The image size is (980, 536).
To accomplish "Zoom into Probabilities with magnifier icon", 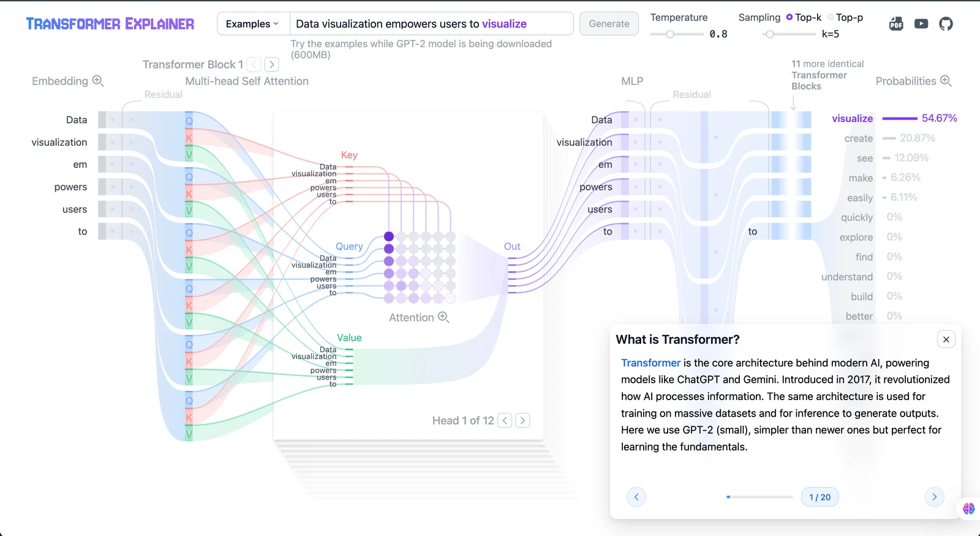I will point(946,81).
